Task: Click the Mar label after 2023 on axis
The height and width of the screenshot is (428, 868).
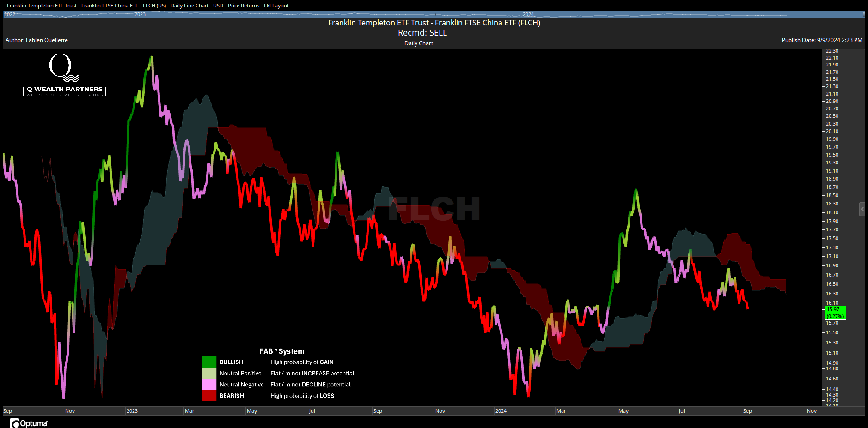Action: tap(189, 411)
